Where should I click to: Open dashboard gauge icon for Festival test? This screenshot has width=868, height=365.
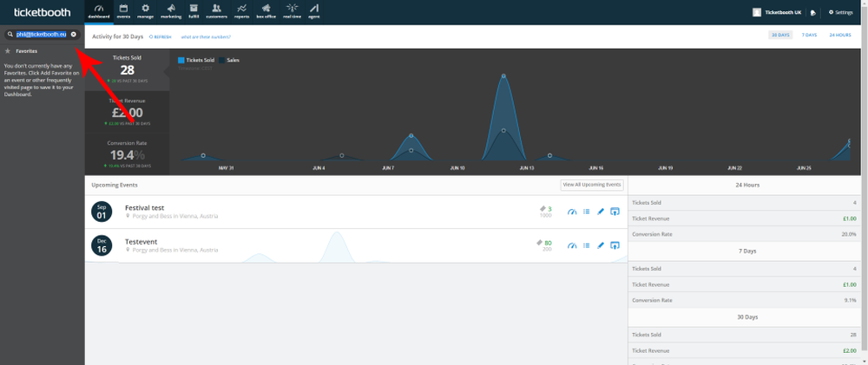pos(572,212)
